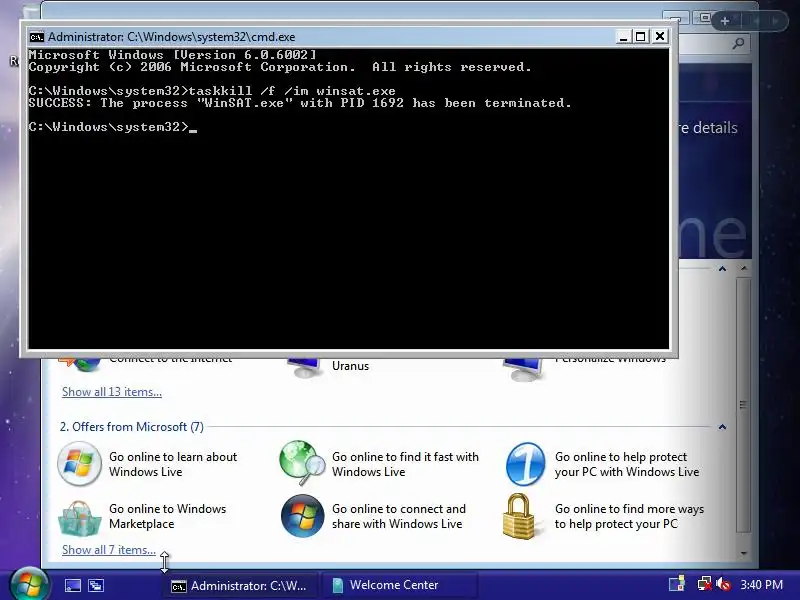Close the Administrator cmd.exe window
Image resolution: width=800 pixels, height=600 pixels.
(x=660, y=36)
